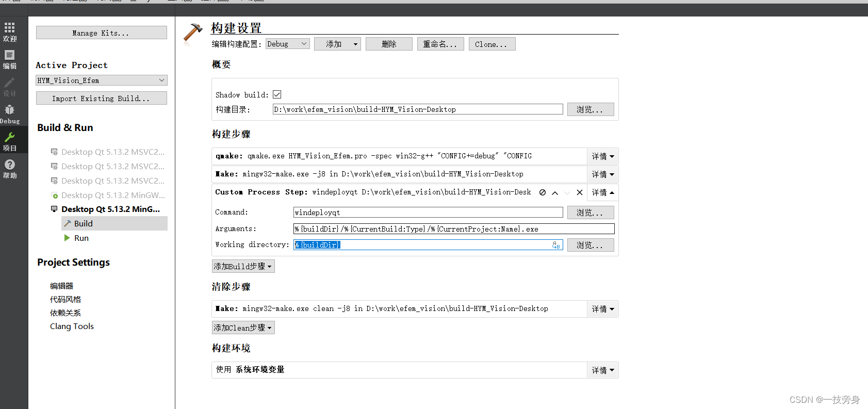Open the build configuration Debug dropdown
This screenshot has width=868, height=409.
tap(287, 44)
